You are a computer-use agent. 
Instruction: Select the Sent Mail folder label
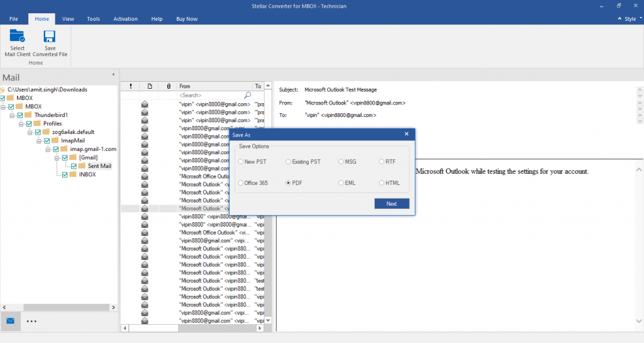click(99, 166)
